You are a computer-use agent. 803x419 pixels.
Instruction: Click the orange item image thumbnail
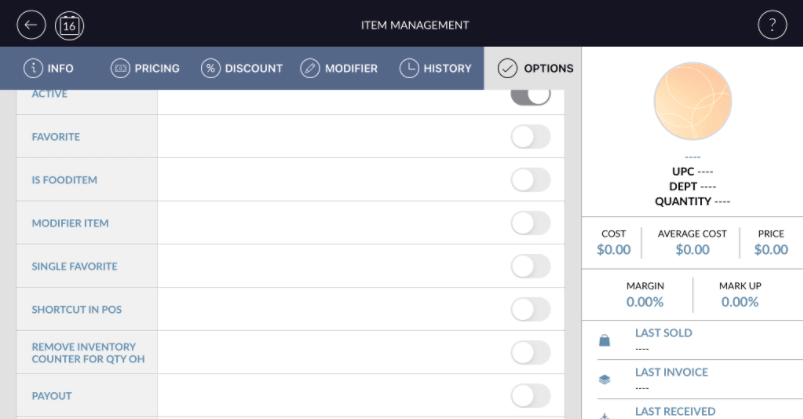coord(692,102)
